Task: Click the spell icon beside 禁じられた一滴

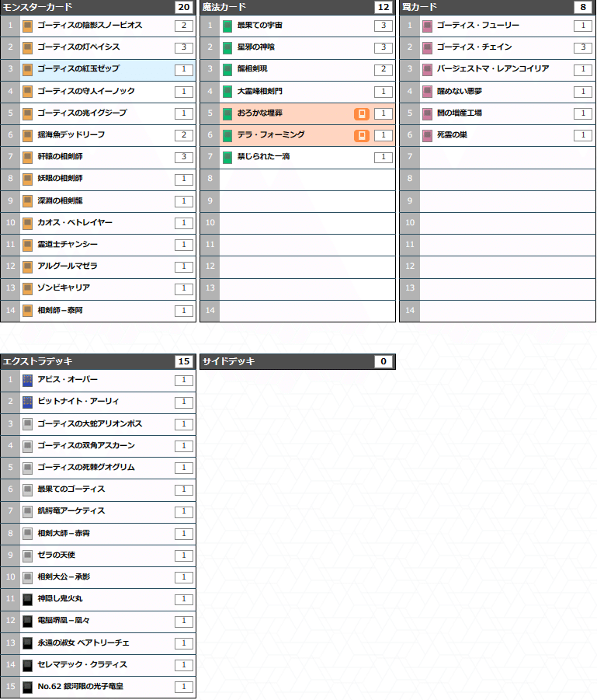Action: pyautogui.click(x=227, y=157)
